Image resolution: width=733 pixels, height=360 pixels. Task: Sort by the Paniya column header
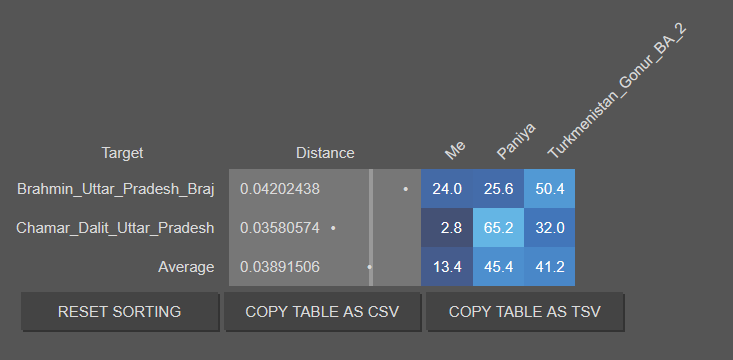516,141
